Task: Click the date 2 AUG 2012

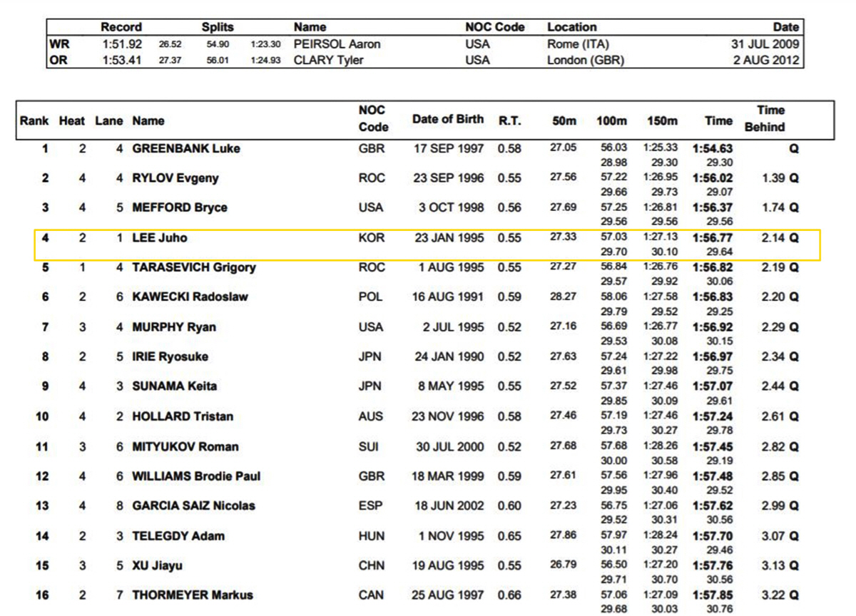Action: point(767,60)
